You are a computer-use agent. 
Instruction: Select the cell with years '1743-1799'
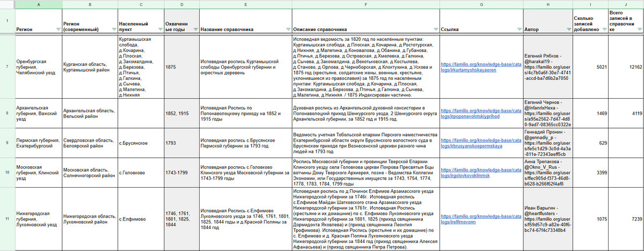181,173
